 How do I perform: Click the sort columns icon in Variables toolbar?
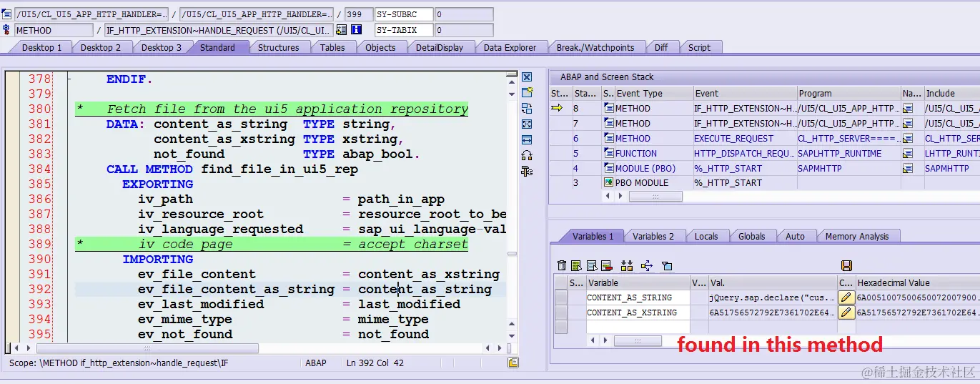(x=627, y=266)
